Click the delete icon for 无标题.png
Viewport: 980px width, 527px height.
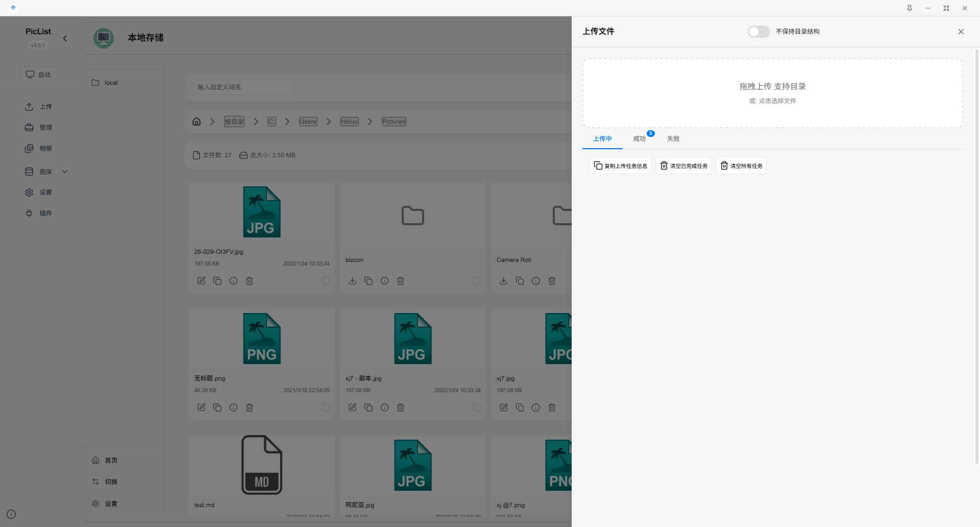250,408
